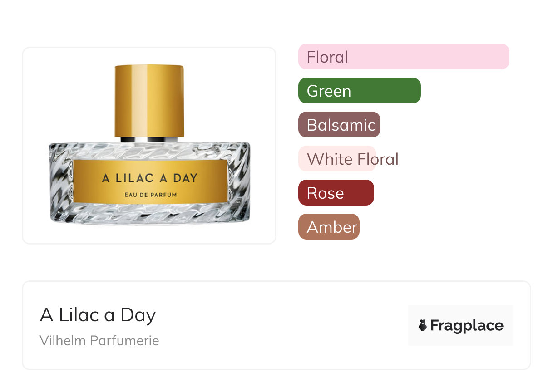Choose the Balsamic accord bar
This screenshot has width=553, height=392.
pyautogui.click(x=339, y=125)
